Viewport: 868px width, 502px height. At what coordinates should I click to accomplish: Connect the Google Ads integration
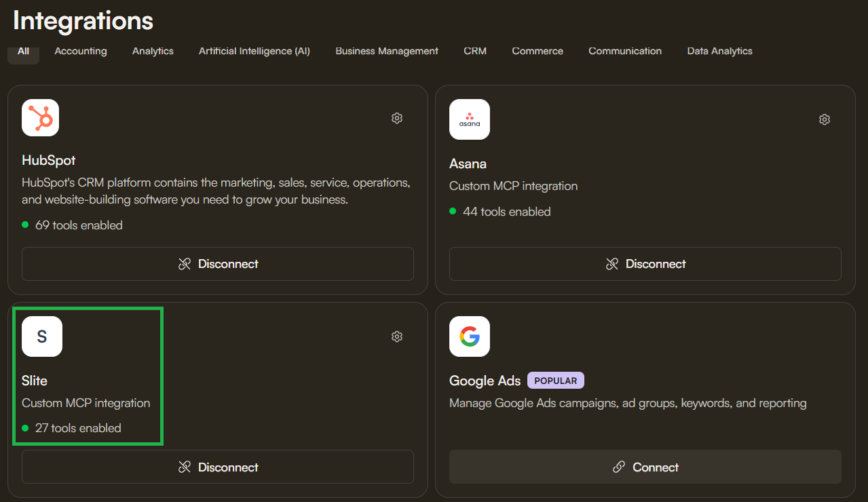click(x=645, y=467)
